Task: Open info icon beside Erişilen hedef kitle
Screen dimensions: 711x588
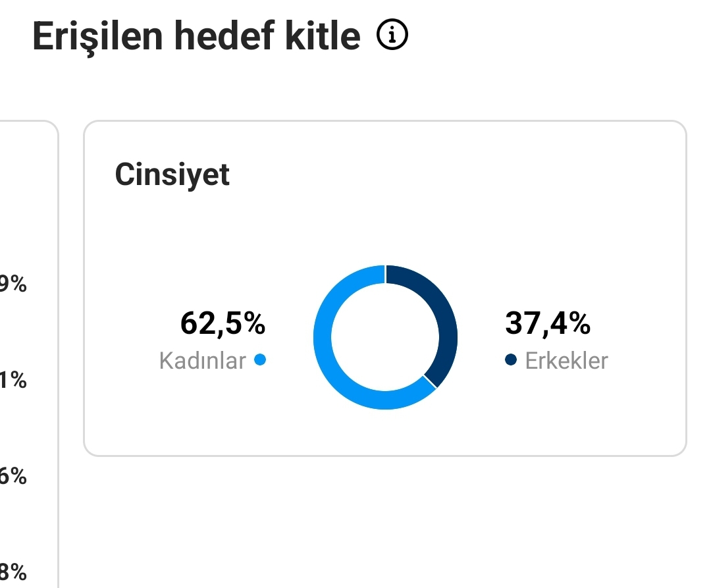Action: [392, 34]
